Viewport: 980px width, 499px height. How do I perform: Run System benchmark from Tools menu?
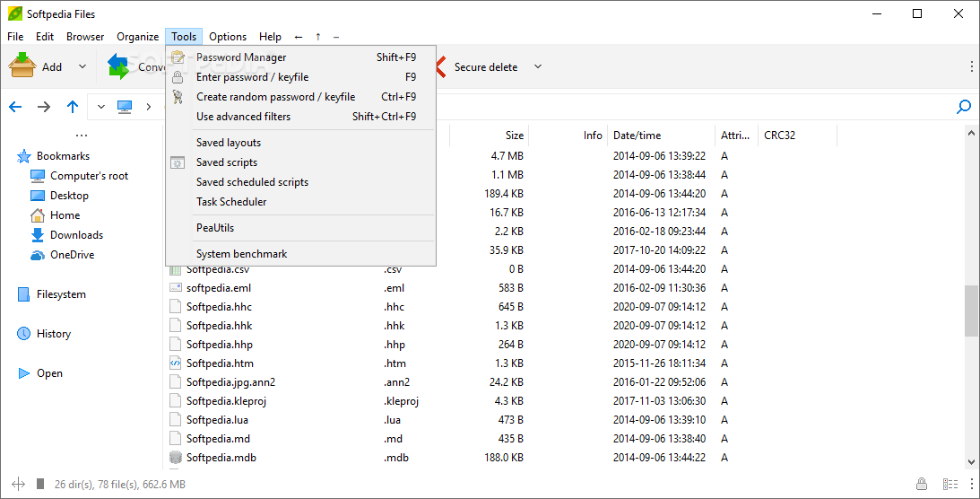300,254
